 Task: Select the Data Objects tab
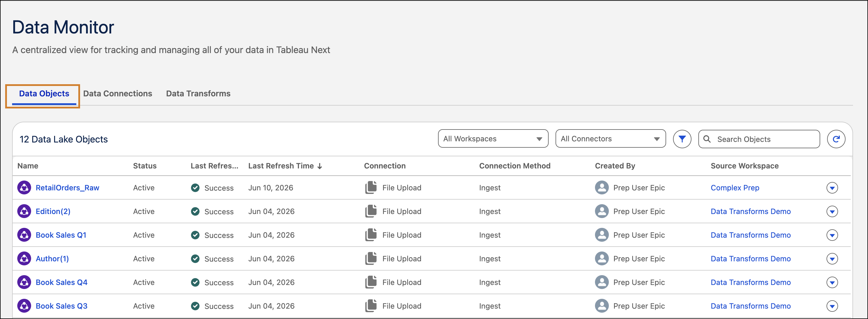point(44,93)
